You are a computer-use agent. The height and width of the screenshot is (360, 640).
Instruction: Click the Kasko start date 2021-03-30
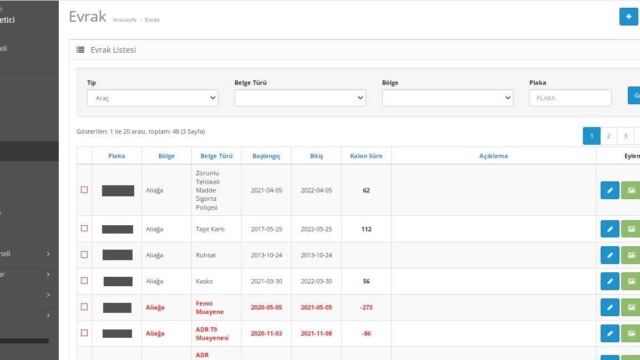point(267,281)
